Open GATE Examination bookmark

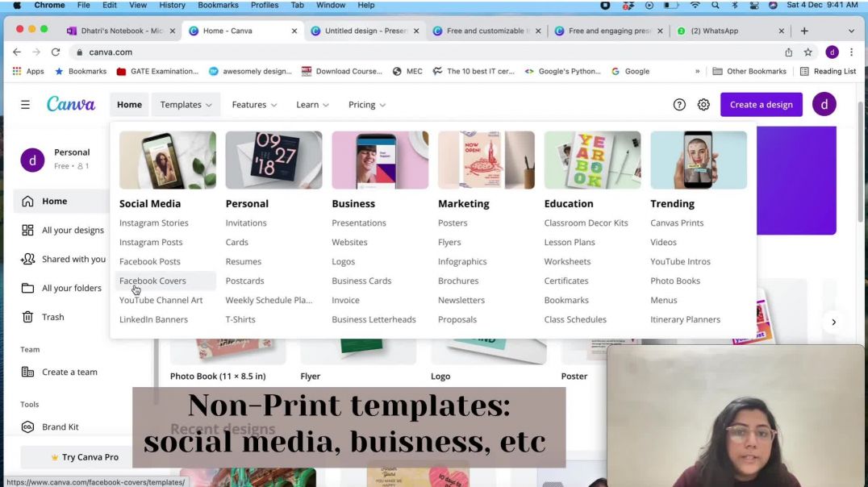[x=157, y=72]
